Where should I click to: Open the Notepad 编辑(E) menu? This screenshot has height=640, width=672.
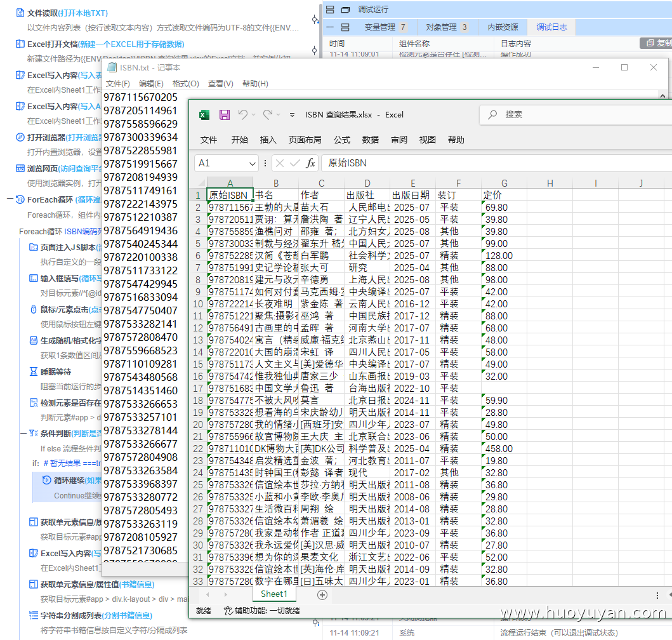pos(151,84)
